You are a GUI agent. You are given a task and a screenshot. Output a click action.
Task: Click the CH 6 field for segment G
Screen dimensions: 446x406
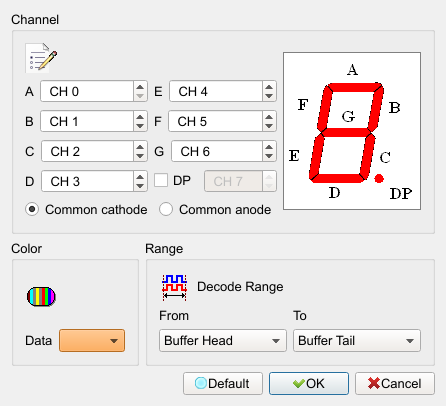(217, 151)
